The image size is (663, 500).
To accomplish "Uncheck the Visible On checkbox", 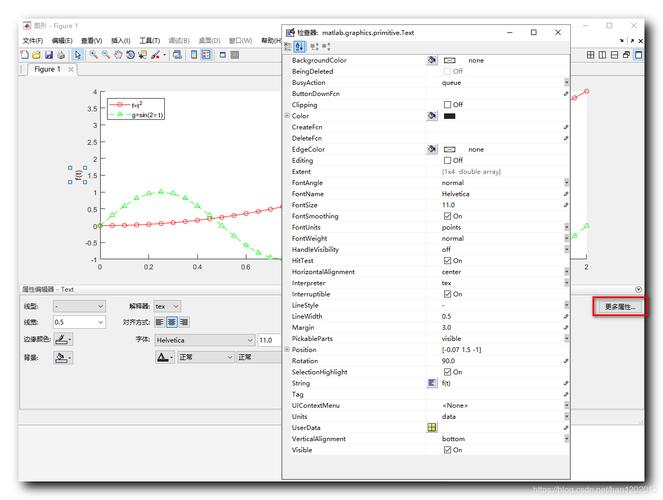I will [447, 450].
